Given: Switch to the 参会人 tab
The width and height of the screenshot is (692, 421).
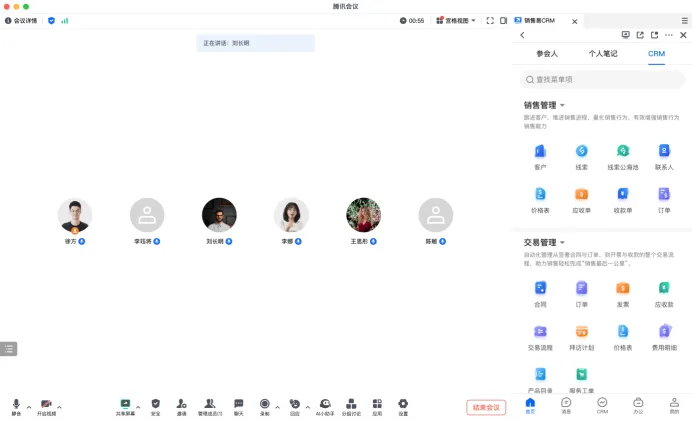Looking at the screenshot, I should pos(547,53).
